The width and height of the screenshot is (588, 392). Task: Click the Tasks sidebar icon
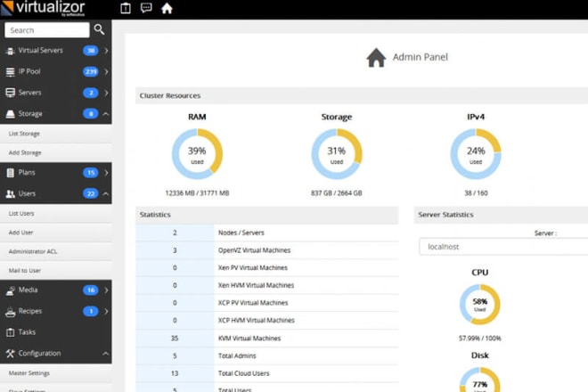(11, 332)
